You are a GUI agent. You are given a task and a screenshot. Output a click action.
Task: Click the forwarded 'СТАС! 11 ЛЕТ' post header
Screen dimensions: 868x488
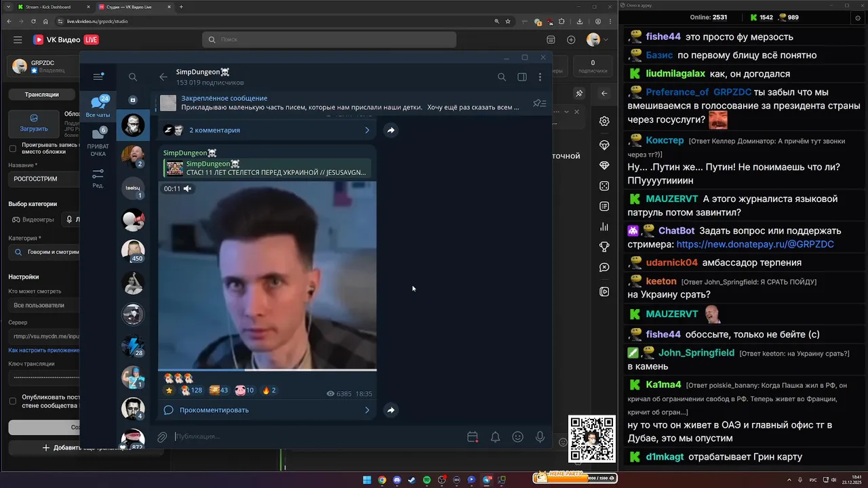click(267, 168)
